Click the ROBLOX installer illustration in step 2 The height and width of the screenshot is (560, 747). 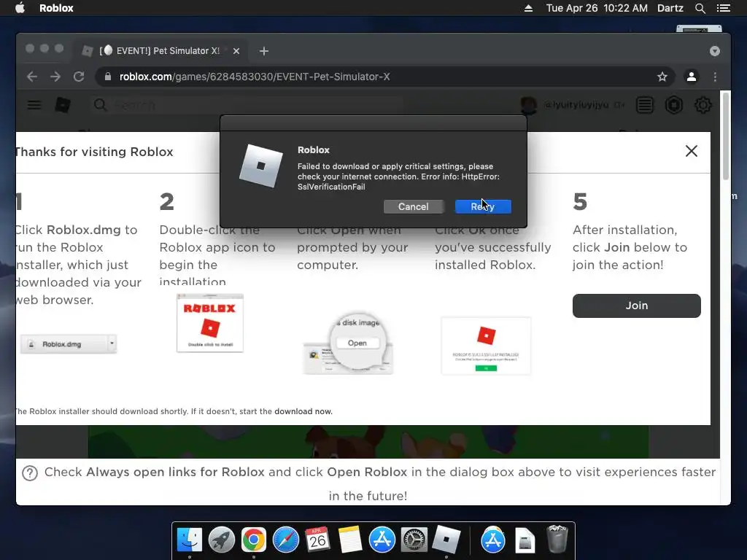(x=210, y=323)
